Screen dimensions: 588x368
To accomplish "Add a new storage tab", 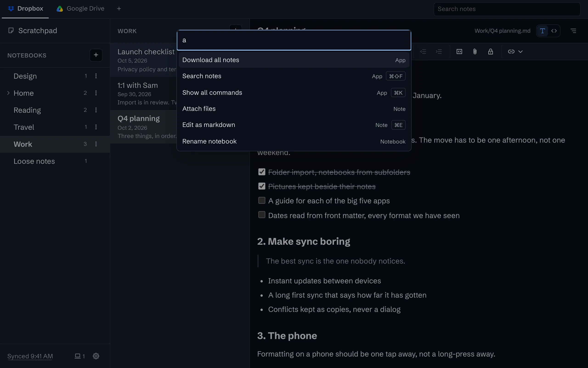I will tap(119, 9).
